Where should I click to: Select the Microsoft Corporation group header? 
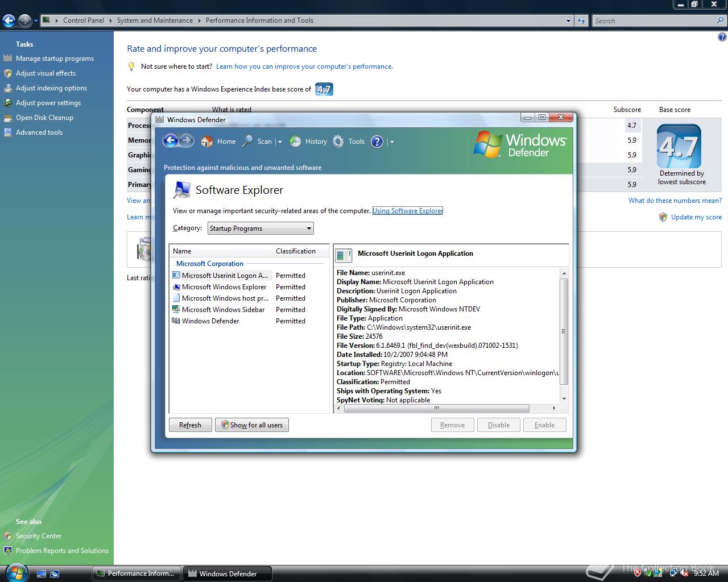(210, 264)
